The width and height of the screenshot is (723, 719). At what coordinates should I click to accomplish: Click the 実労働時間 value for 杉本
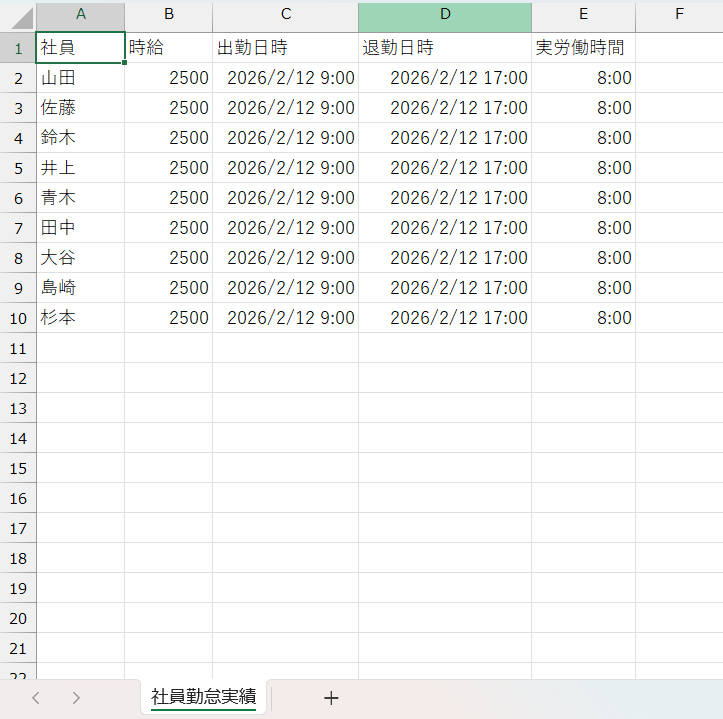(x=583, y=318)
